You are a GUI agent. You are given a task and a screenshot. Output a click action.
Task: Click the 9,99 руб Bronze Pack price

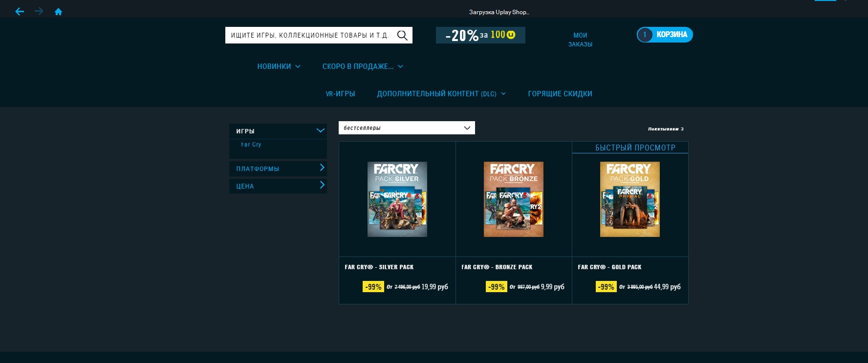[x=553, y=287]
